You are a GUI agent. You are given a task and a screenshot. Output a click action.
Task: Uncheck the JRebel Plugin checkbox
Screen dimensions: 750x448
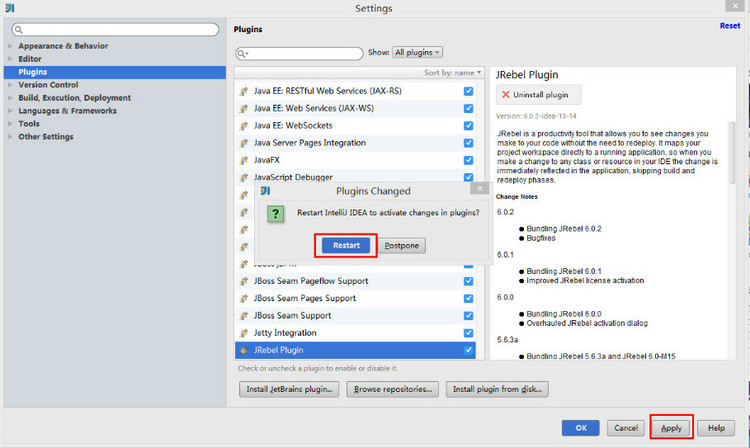pos(468,350)
